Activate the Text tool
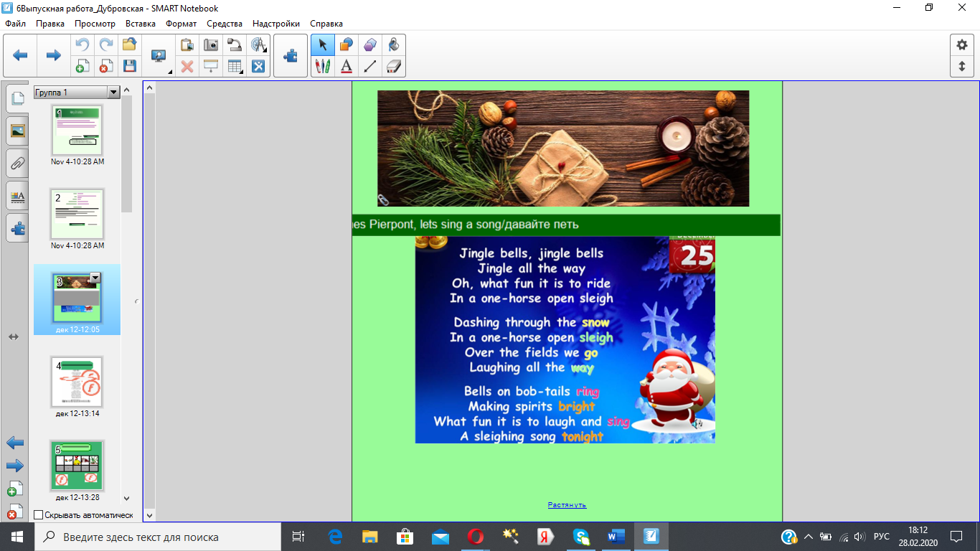This screenshot has width=980, height=551. pyautogui.click(x=347, y=67)
